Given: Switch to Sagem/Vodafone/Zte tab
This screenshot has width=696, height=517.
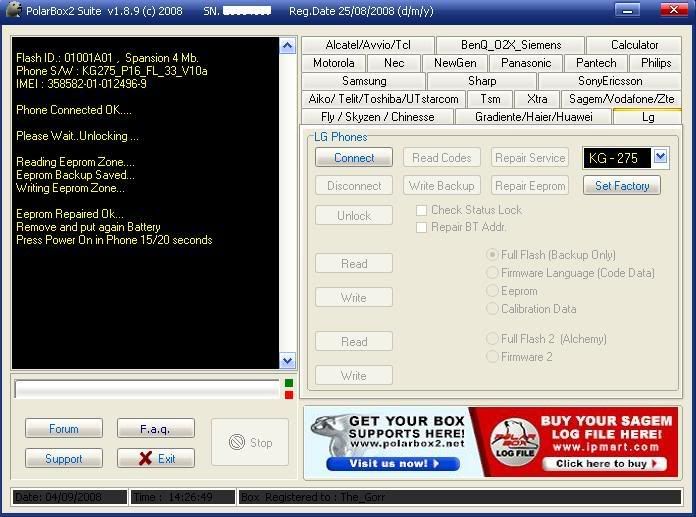Looking at the screenshot, I should point(621,99).
